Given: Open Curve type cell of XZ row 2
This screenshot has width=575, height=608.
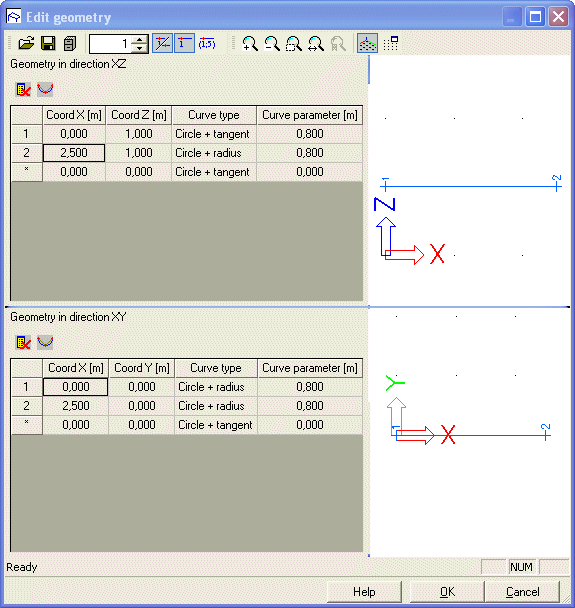Looking at the screenshot, I should pyautogui.click(x=214, y=153).
